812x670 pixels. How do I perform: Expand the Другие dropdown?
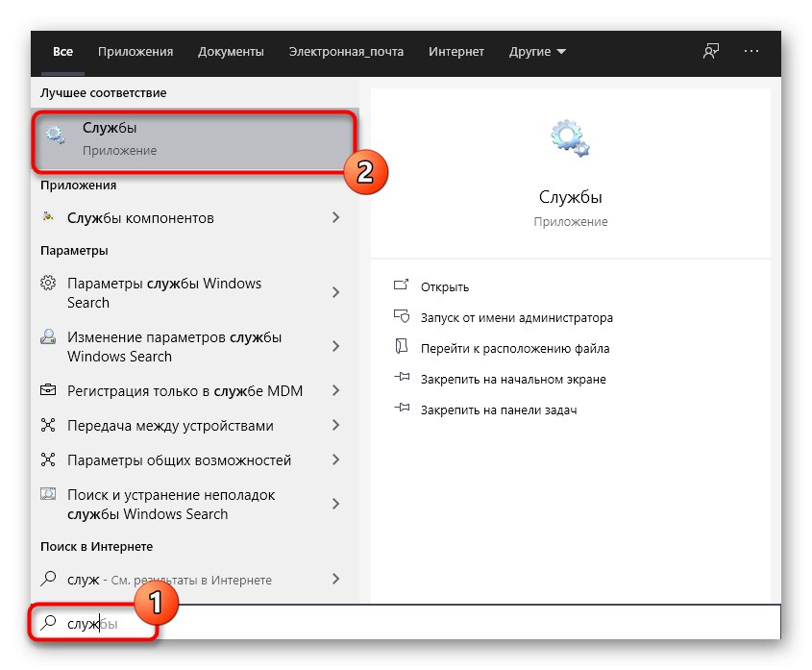537,52
